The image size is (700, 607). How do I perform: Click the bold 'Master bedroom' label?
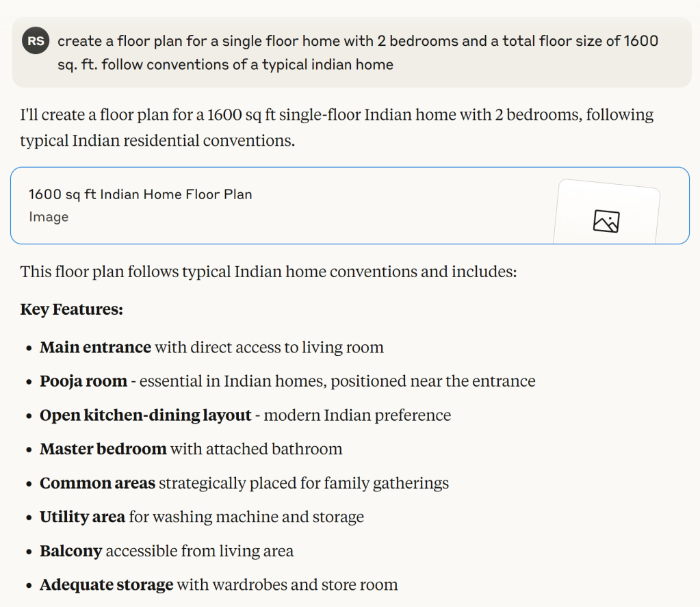[103, 449]
